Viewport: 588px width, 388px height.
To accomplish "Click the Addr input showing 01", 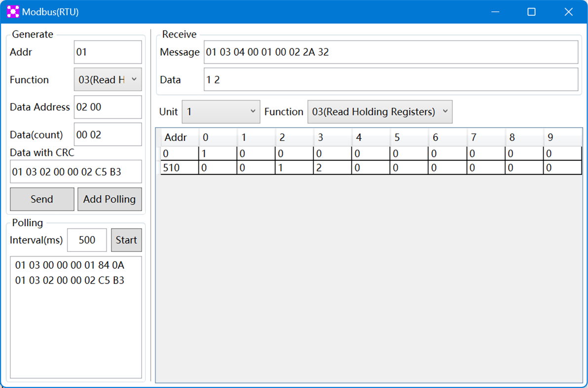I will pos(108,52).
